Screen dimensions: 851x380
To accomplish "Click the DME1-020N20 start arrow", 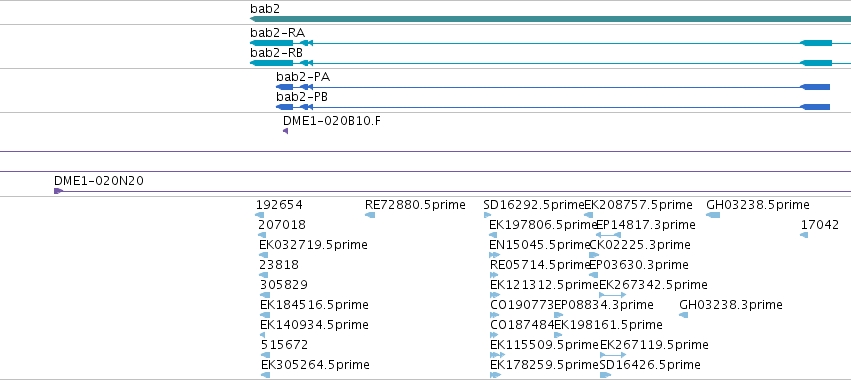I will pos(59,191).
